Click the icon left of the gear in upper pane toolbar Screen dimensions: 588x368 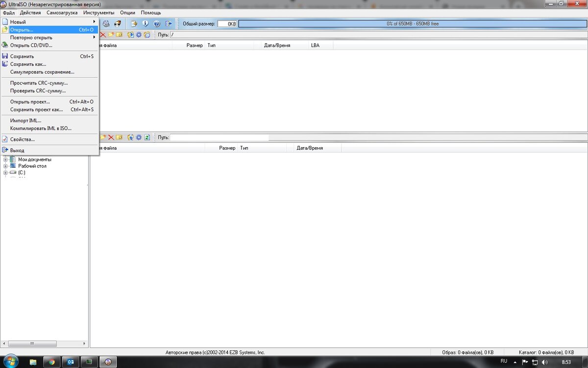click(131, 35)
